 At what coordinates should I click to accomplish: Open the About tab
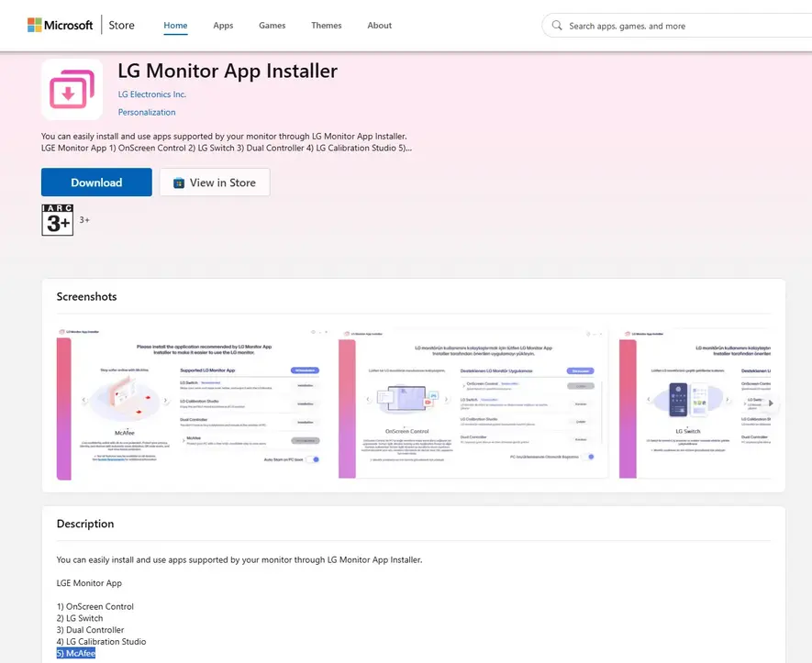(380, 26)
